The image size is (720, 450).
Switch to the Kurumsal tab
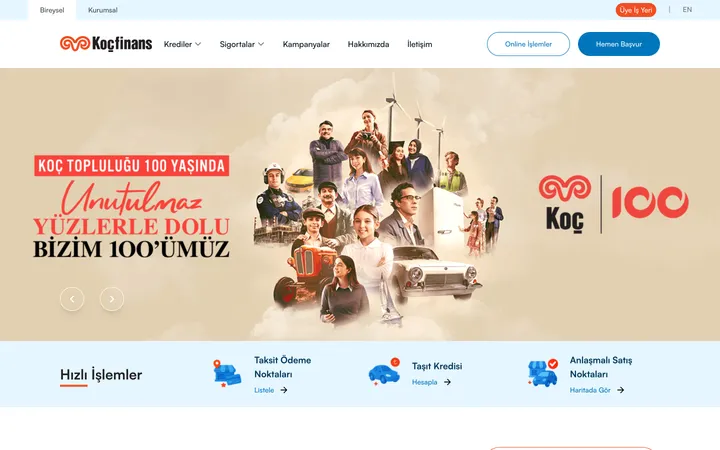102,10
